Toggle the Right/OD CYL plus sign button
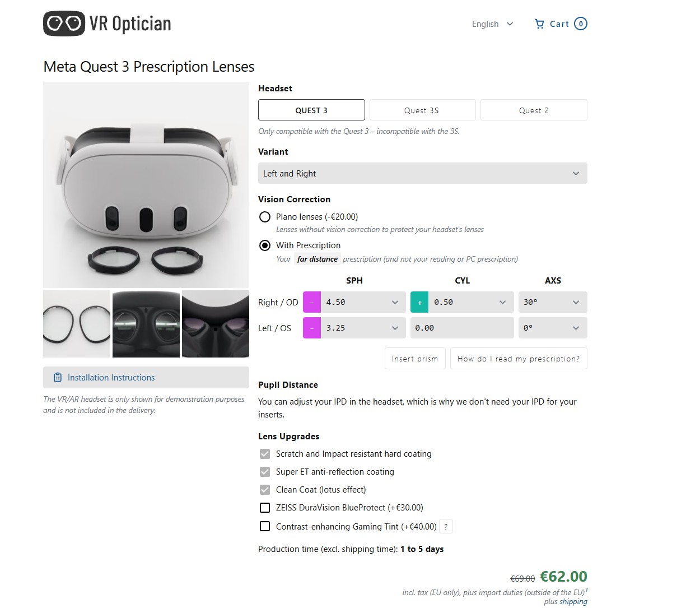The image size is (700, 608). tap(419, 302)
